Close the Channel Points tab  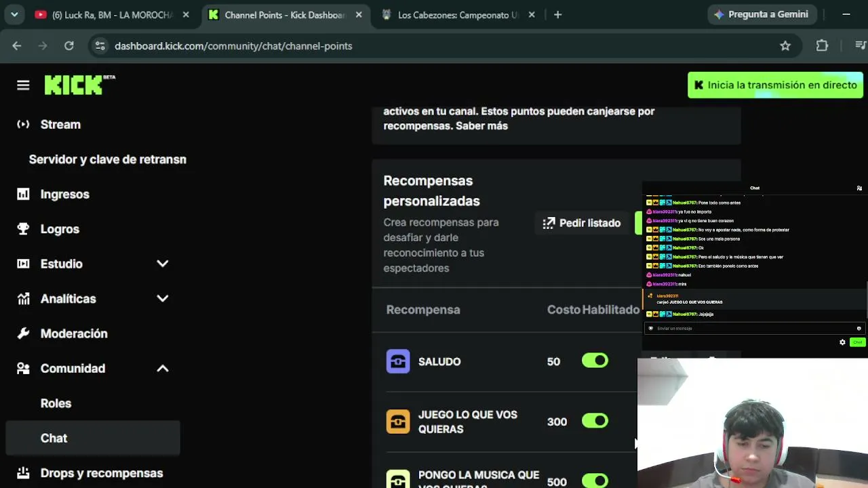pyautogui.click(x=359, y=15)
